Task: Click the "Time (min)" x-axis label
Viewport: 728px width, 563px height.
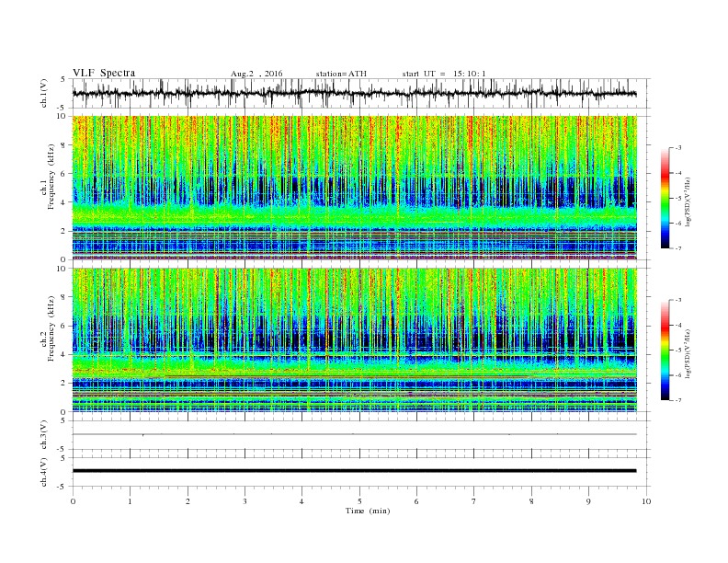Action: click(x=368, y=511)
